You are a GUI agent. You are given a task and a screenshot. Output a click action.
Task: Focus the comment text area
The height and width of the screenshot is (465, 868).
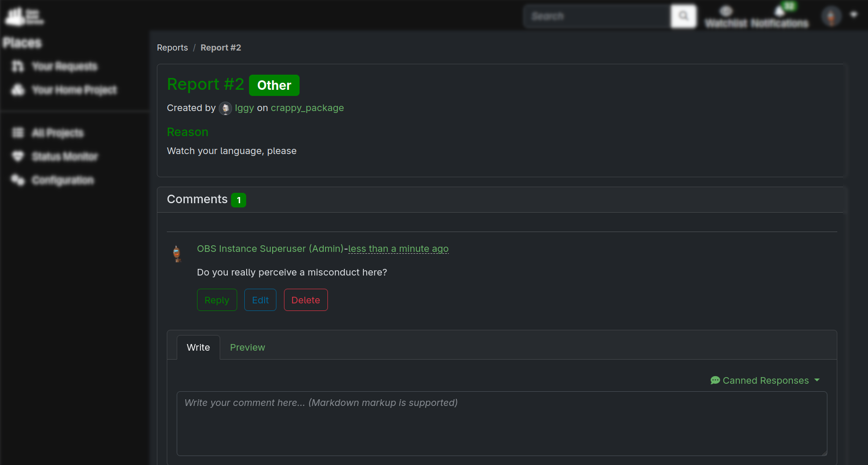(x=502, y=423)
